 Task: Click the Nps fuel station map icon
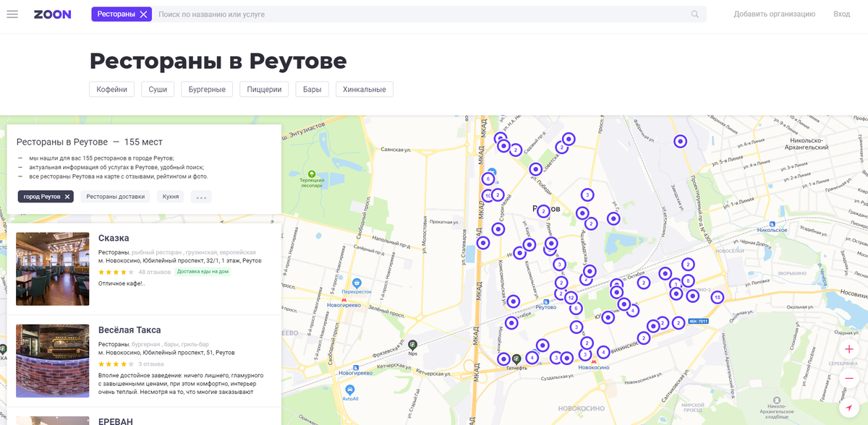pos(412,345)
